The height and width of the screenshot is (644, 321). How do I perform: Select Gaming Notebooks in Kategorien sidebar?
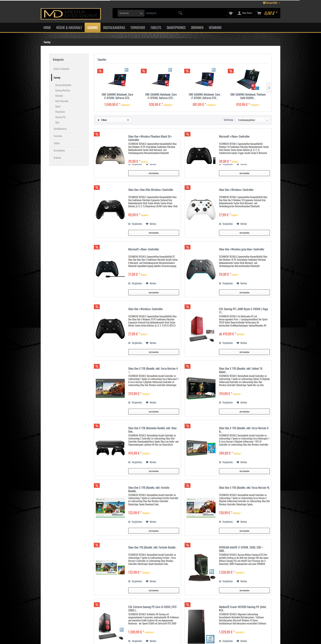coord(63,85)
